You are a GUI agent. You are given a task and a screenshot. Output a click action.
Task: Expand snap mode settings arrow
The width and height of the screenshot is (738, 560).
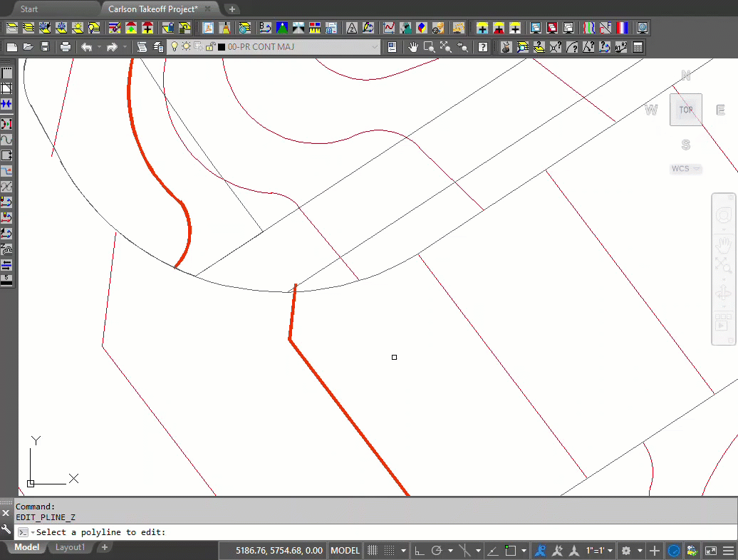tap(403, 550)
